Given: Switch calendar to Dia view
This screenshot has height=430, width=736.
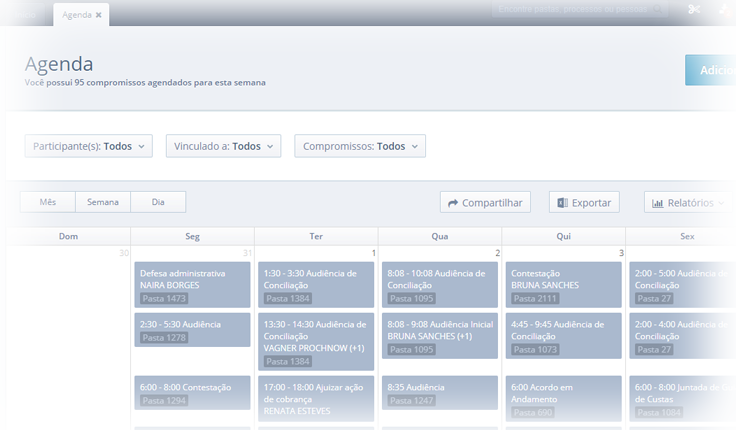Looking at the screenshot, I should (158, 202).
